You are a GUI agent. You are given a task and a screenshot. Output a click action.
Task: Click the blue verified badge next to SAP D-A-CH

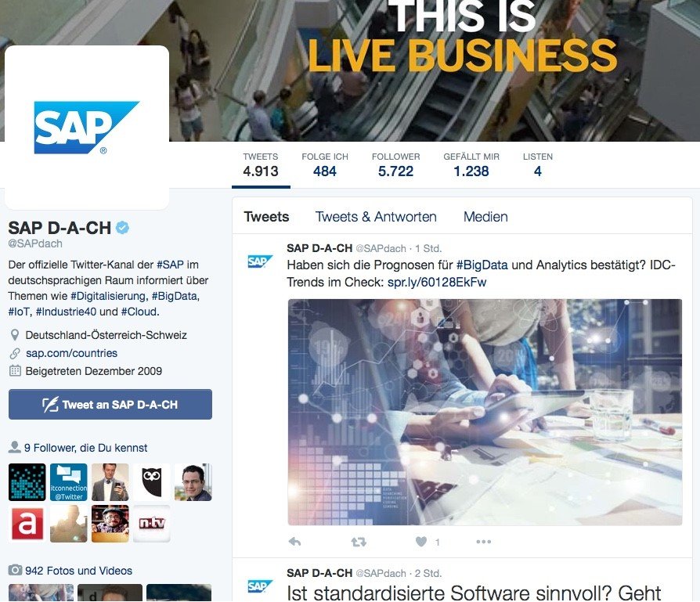point(123,228)
